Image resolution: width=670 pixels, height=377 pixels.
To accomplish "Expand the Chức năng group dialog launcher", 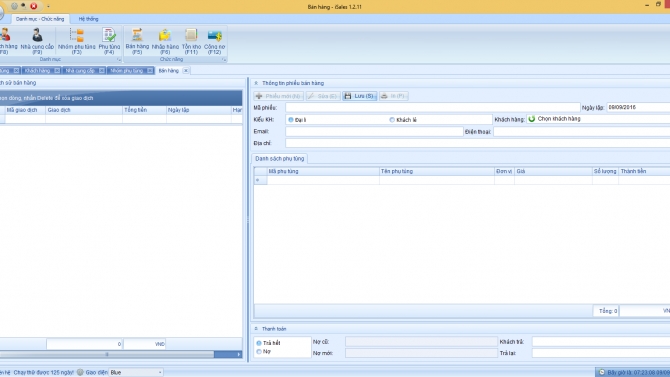I will click(223, 59).
